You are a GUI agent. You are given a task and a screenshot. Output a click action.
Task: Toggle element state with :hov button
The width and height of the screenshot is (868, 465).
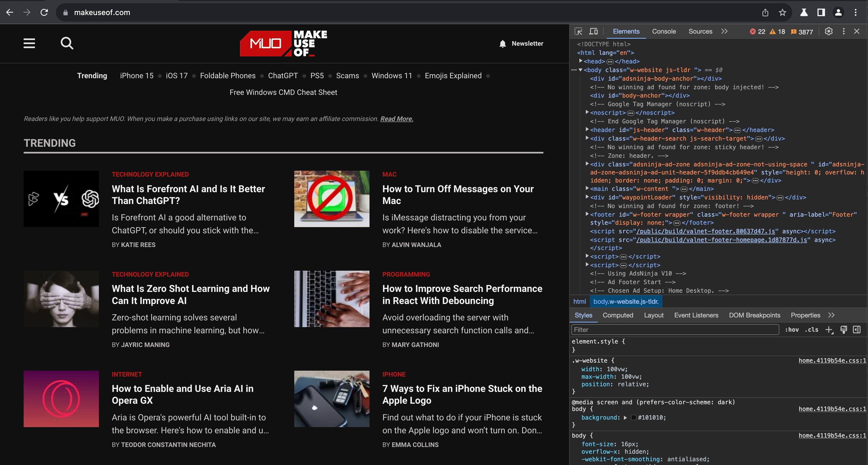792,330
